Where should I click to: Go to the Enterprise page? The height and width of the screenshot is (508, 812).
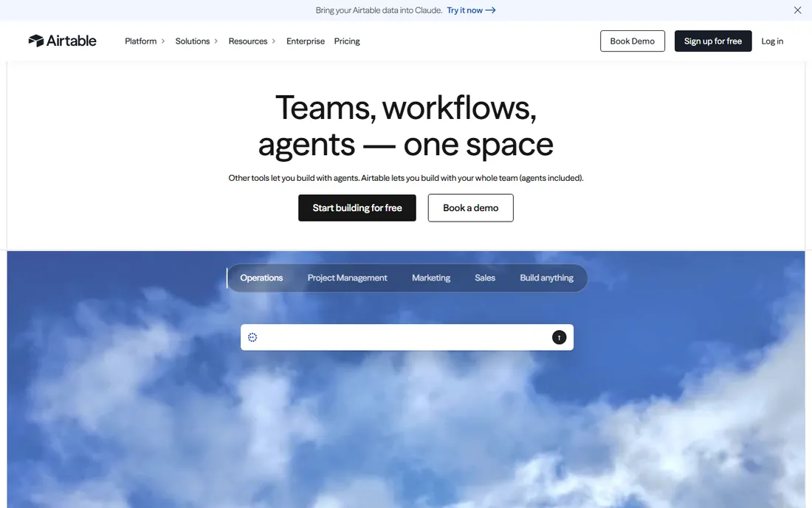coord(306,41)
